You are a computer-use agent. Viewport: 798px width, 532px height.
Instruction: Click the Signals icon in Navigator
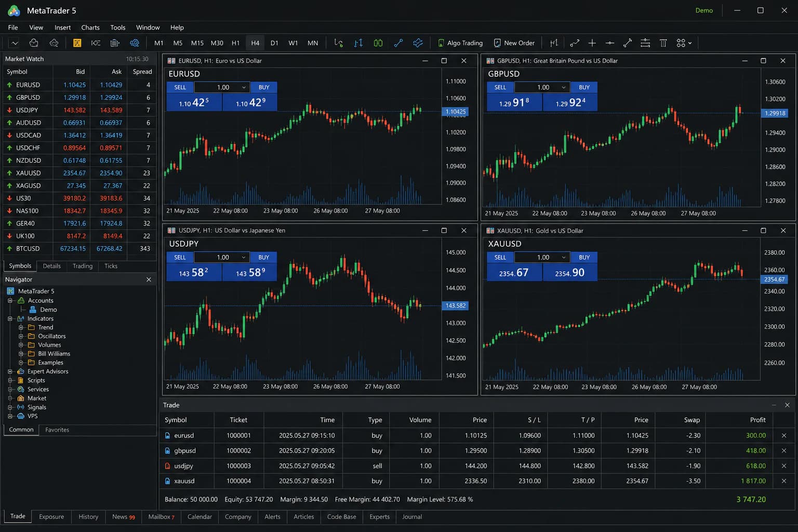point(21,407)
